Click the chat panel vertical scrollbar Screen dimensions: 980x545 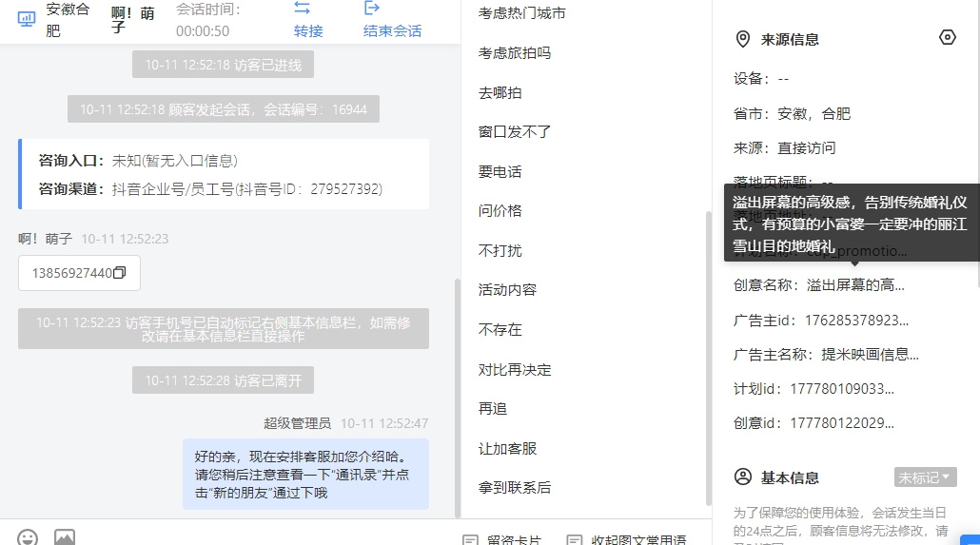(x=458, y=398)
